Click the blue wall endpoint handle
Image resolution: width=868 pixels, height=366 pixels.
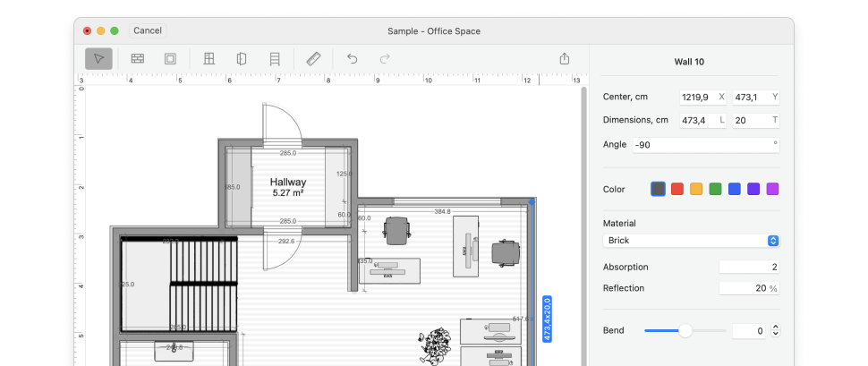point(532,202)
